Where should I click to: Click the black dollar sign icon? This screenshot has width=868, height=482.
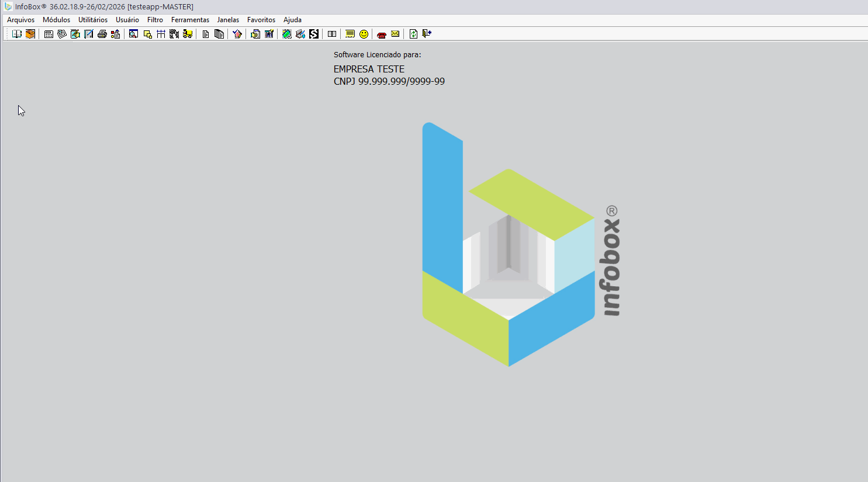314,34
